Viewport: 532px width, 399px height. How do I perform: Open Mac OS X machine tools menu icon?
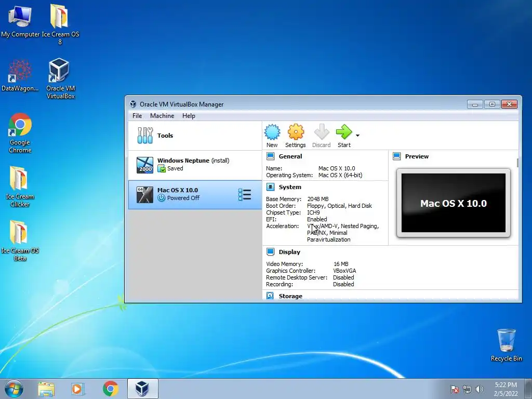[x=245, y=195]
